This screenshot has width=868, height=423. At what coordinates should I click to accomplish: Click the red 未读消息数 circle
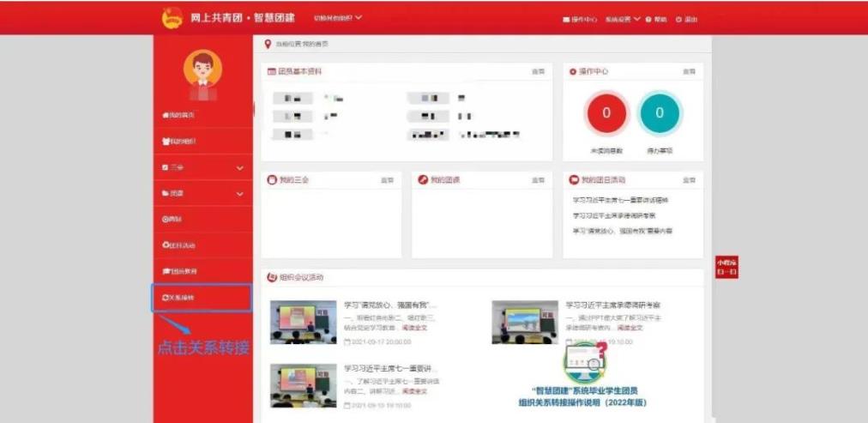point(606,113)
